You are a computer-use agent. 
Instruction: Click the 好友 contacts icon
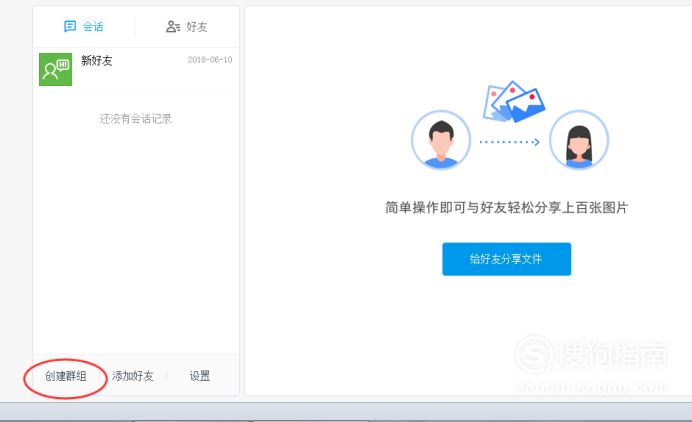pyautogui.click(x=173, y=26)
